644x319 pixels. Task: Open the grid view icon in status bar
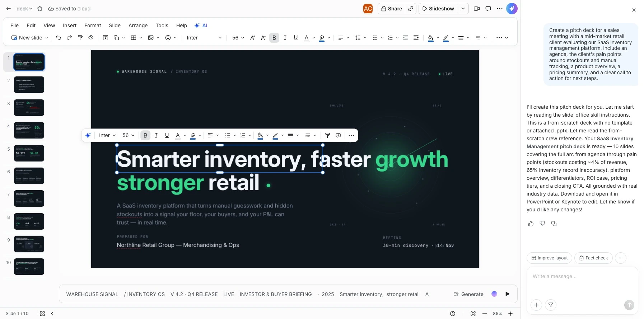tap(42, 314)
